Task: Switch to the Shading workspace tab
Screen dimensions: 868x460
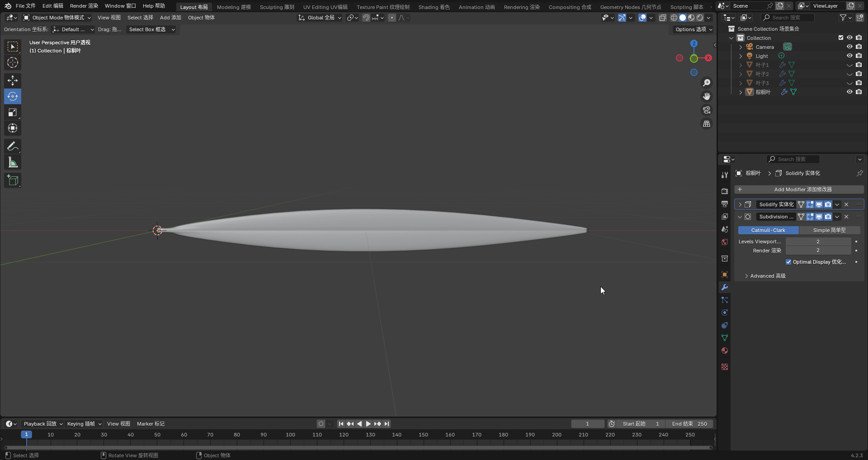Action: tap(434, 7)
